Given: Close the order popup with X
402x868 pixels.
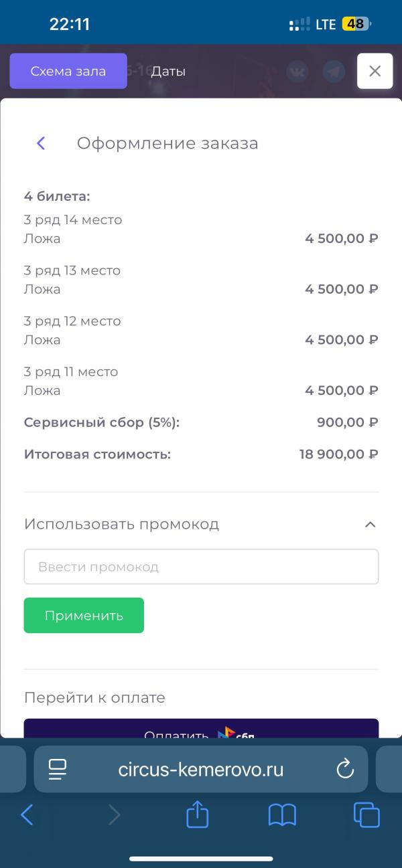Looking at the screenshot, I should pos(375,71).
